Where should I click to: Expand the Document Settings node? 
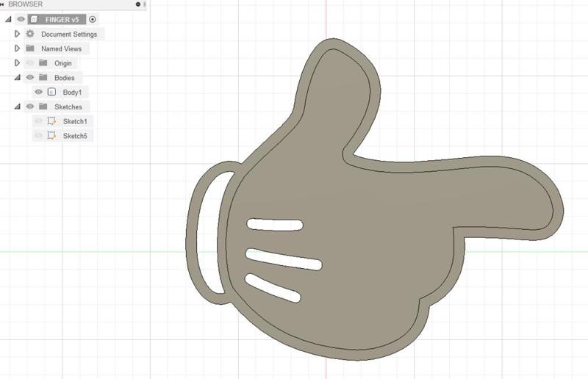[17, 34]
